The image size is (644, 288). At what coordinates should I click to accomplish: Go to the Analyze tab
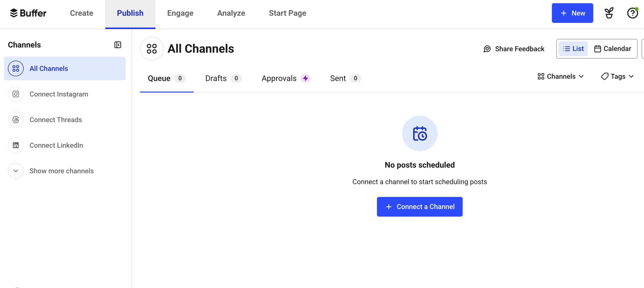click(x=231, y=13)
